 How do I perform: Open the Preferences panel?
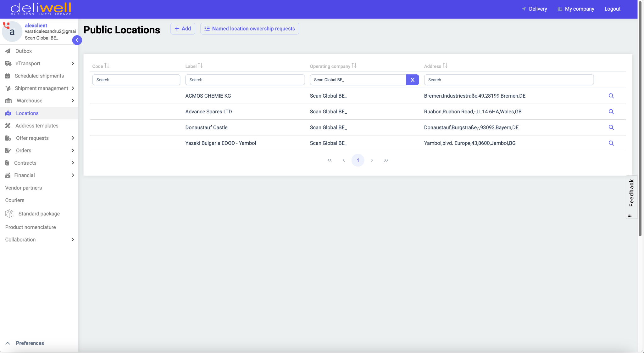(25, 343)
